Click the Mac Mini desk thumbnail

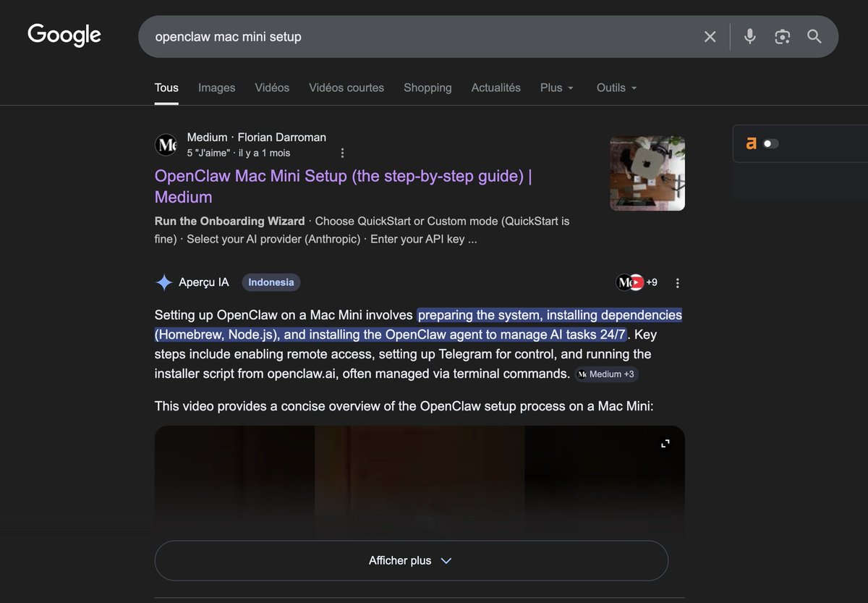click(x=647, y=174)
